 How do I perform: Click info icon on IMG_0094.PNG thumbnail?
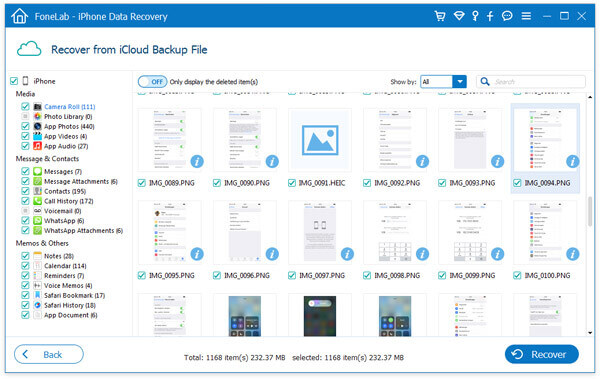573,162
